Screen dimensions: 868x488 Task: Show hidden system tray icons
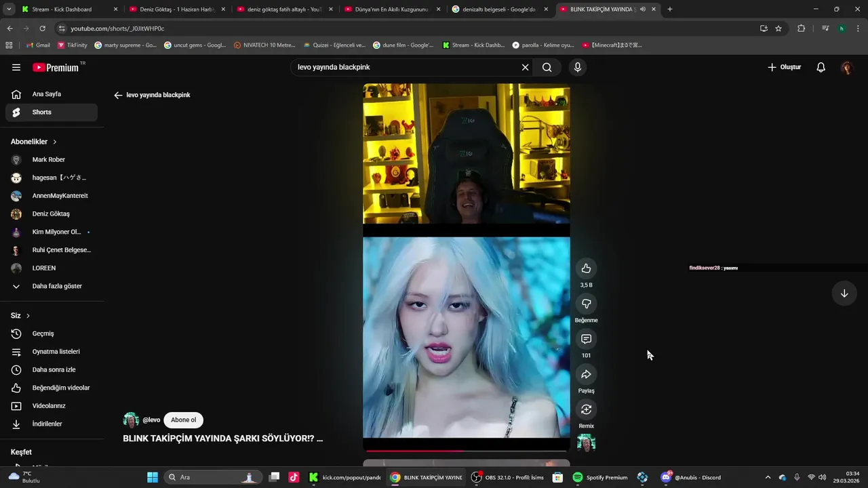tap(768, 477)
